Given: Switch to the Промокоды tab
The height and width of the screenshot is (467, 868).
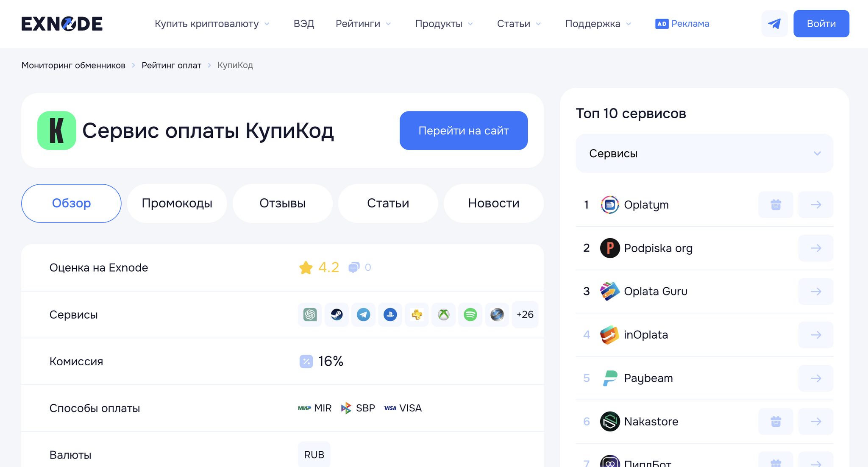Looking at the screenshot, I should pyautogui.click(x=177, y=203).
